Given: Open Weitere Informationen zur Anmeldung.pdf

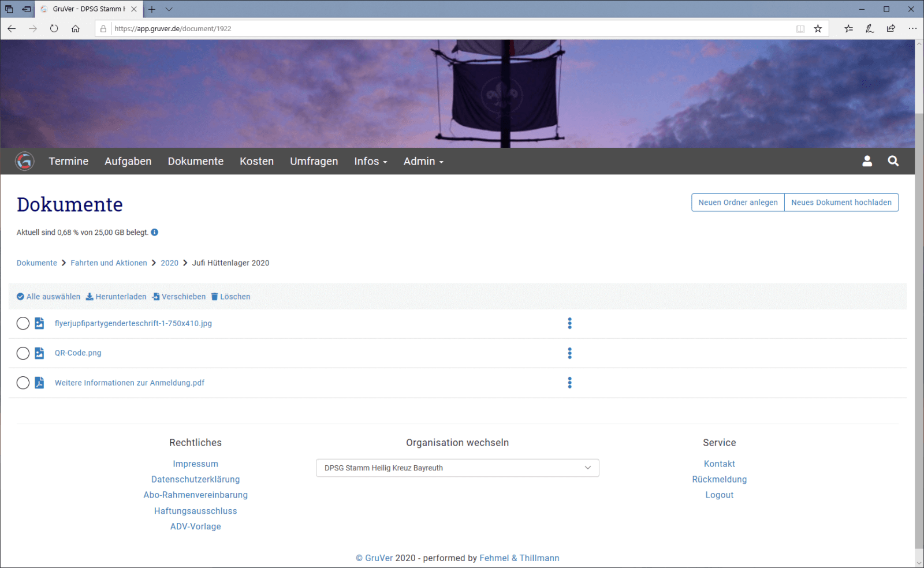Looking at the screenshot, I should pyautogui.click(x=129, y=383).
